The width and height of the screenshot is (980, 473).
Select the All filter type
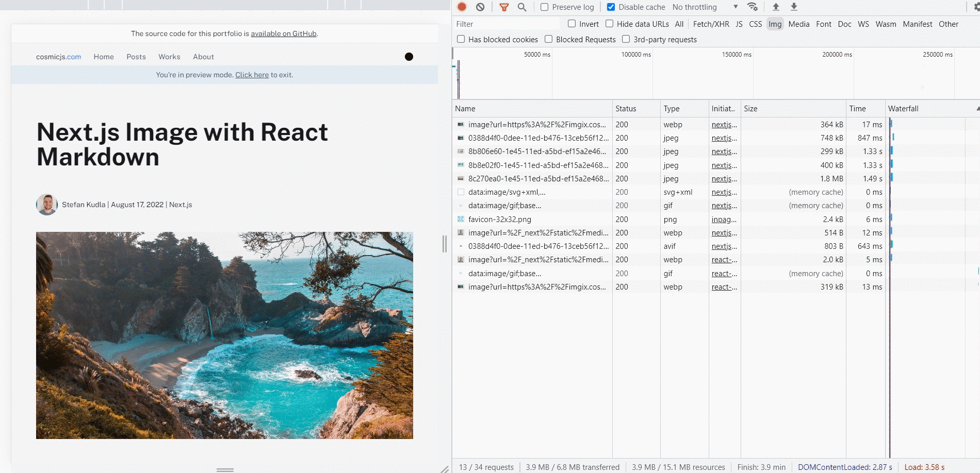tap(679, 24)
